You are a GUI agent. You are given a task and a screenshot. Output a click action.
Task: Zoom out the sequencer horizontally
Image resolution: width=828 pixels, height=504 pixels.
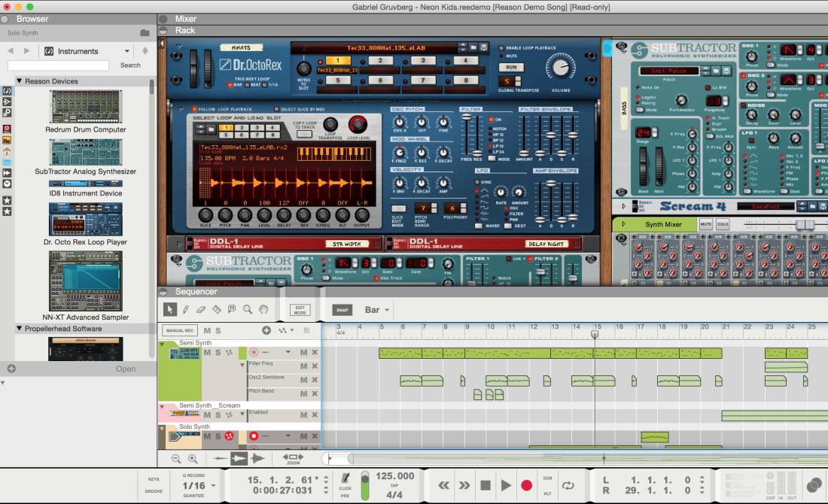point(176,459)
